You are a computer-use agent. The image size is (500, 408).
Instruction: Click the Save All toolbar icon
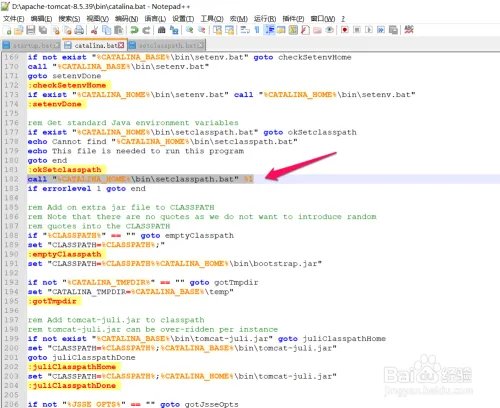coord(43,30)
